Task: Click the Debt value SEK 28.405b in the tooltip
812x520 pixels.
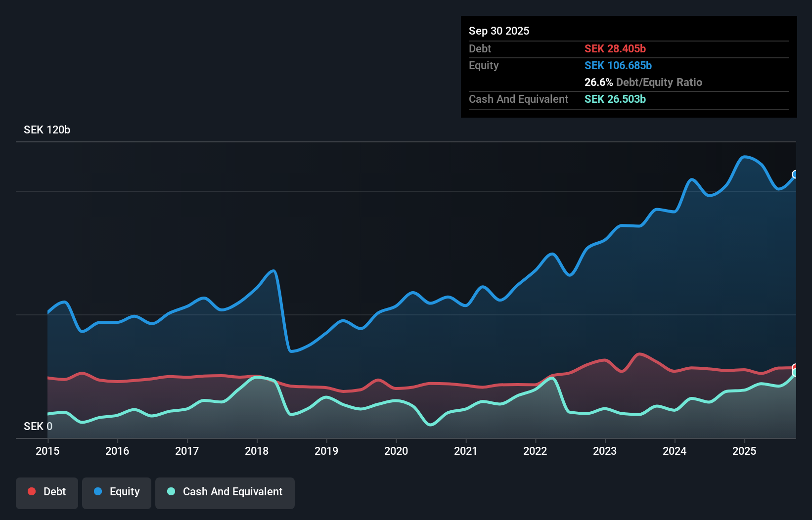Action: 615,48
